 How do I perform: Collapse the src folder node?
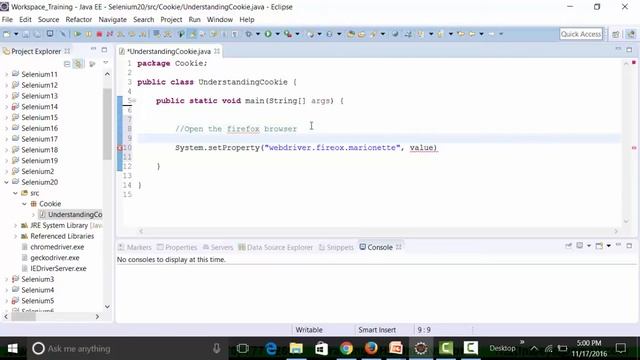[x=15, y=193]
